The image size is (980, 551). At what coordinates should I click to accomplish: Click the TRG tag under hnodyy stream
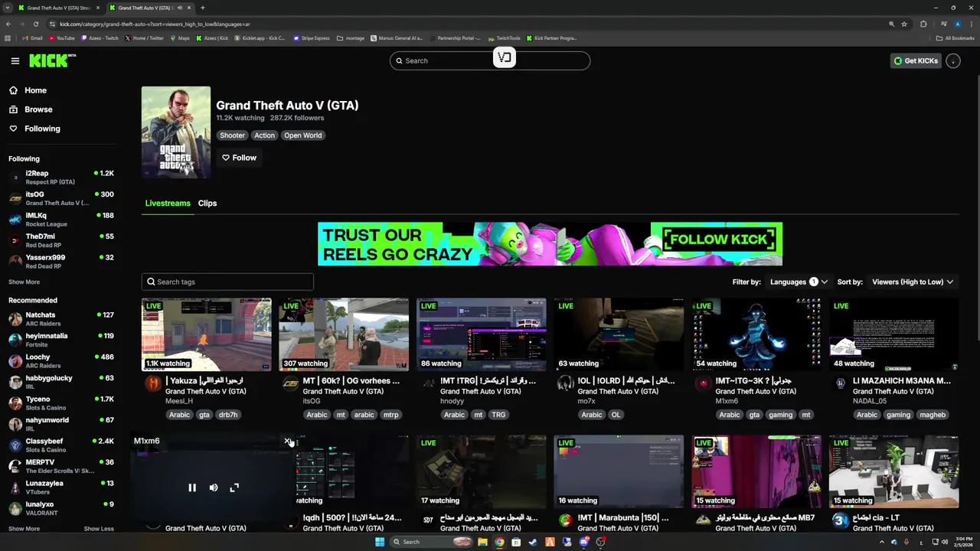click(498, 415)
